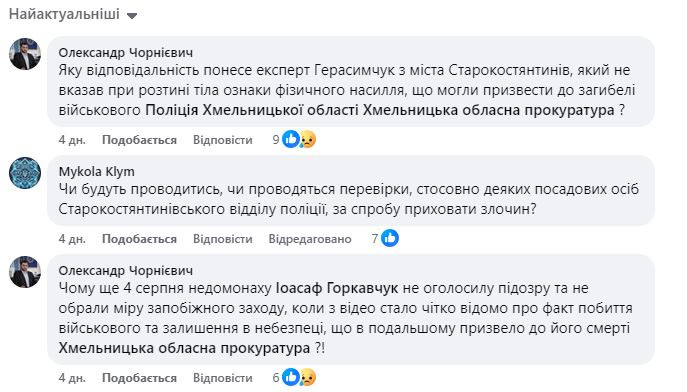Open like reaction icon with 7 reactions
The image size is (687, 392).
(x=390, y=238)
